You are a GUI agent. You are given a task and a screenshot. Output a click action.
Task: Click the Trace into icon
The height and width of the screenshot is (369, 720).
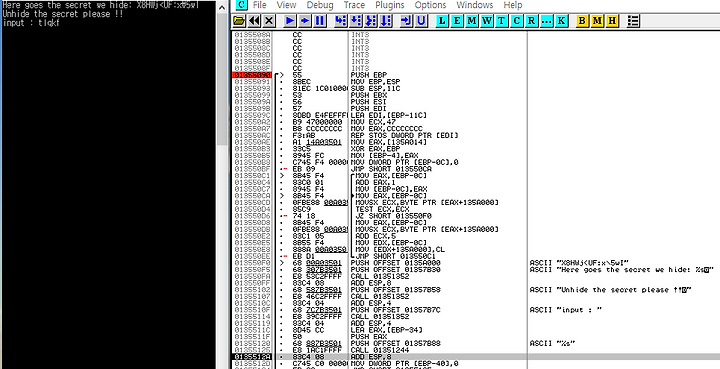pyautogui.click(x=371, y=21)
